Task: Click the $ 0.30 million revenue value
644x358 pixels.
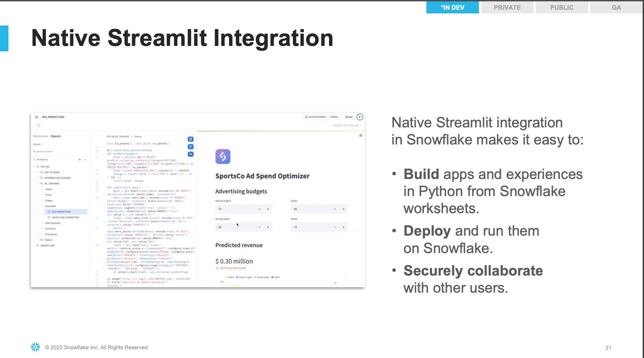Action: click(234, 261)
